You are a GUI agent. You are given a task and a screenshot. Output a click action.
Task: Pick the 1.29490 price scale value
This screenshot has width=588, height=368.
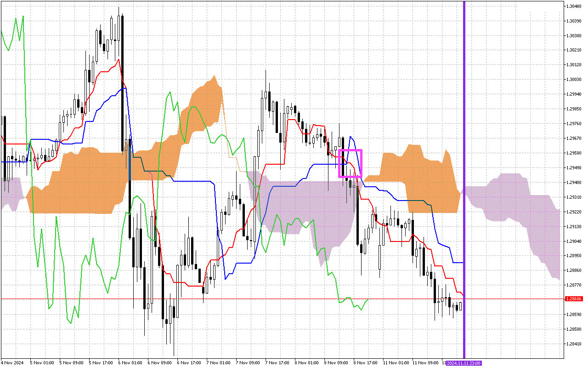tap(573, 168)
